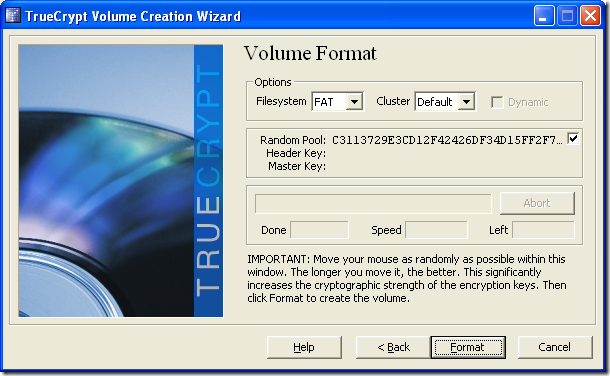Image resolution: width=610 pixels, height=376 pixels.
Task: Click the disabled Abort button
Action: (x=537, y=203)
